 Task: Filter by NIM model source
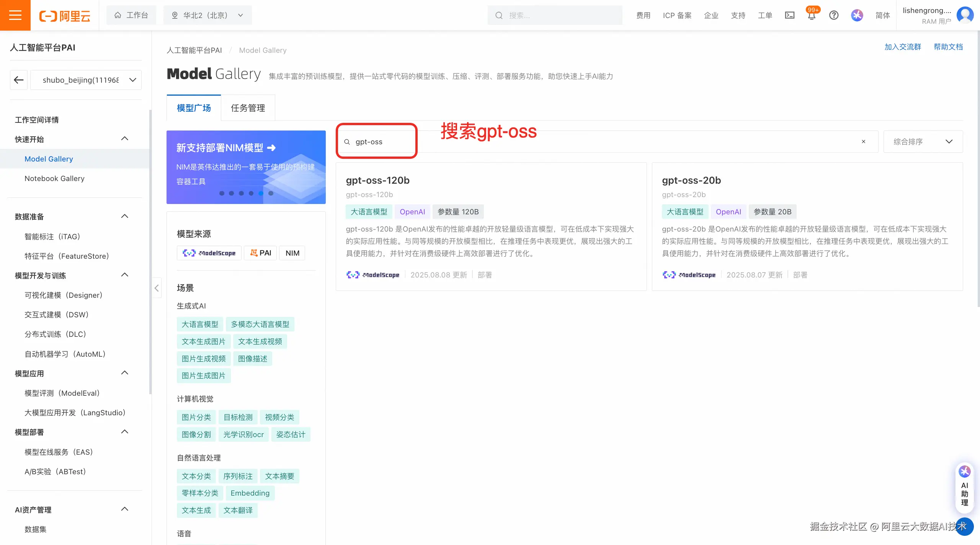(292, 253)
